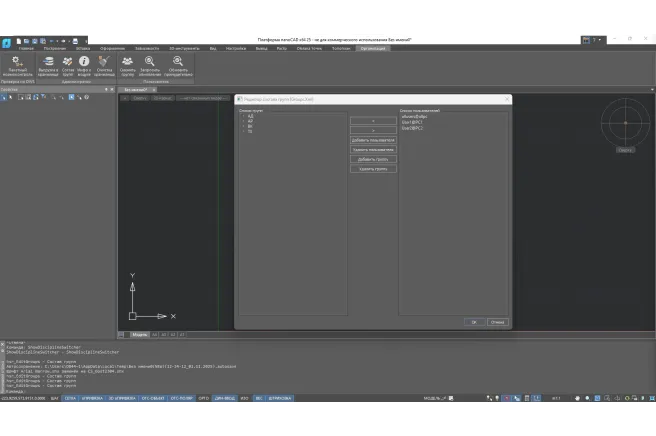Viewport: 656px width, 436px height.
Task: Open the Настройки ribbon tab
Action: 235,48
